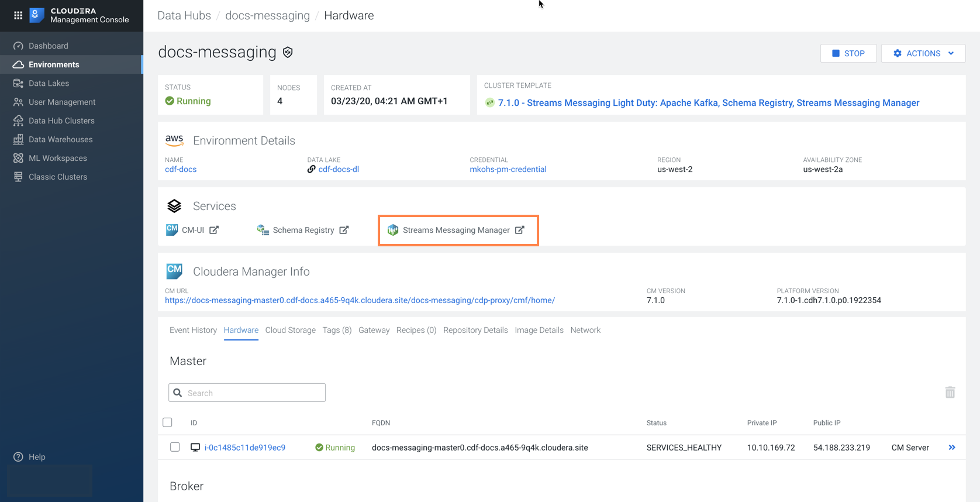980x502 pixels.
Task: Expand CM Server row details double chevron
Action: click(x=951, y=448)
